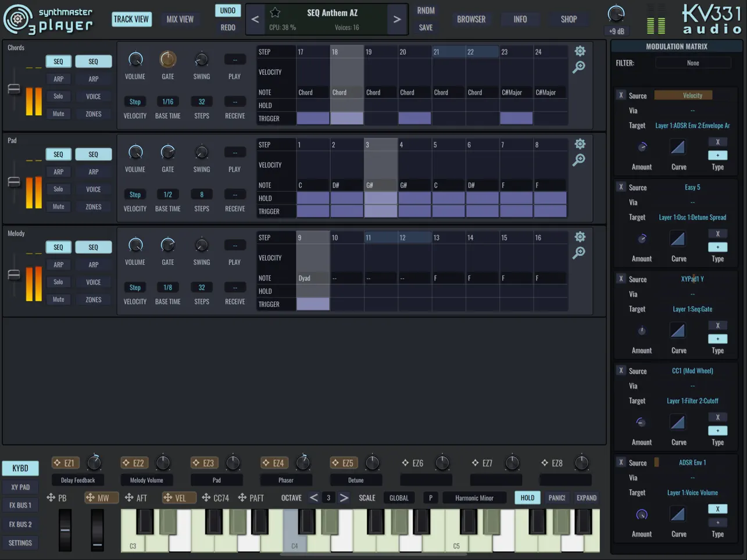747x560 pixels.
Task: Toggle hold for Pad step 5
Action: pos(449,198)
